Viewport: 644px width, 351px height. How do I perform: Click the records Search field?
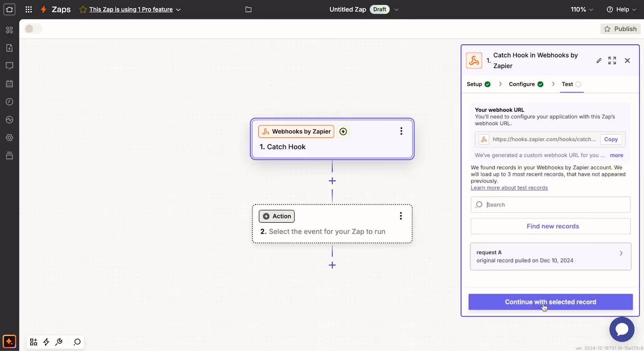551,205
